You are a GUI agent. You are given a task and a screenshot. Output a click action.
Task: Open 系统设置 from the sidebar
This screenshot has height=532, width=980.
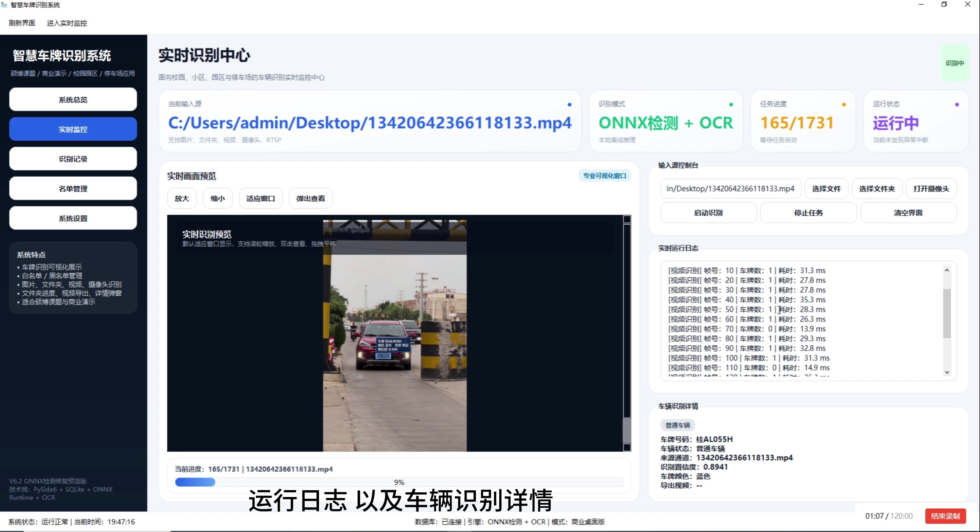tap(73, 218)
